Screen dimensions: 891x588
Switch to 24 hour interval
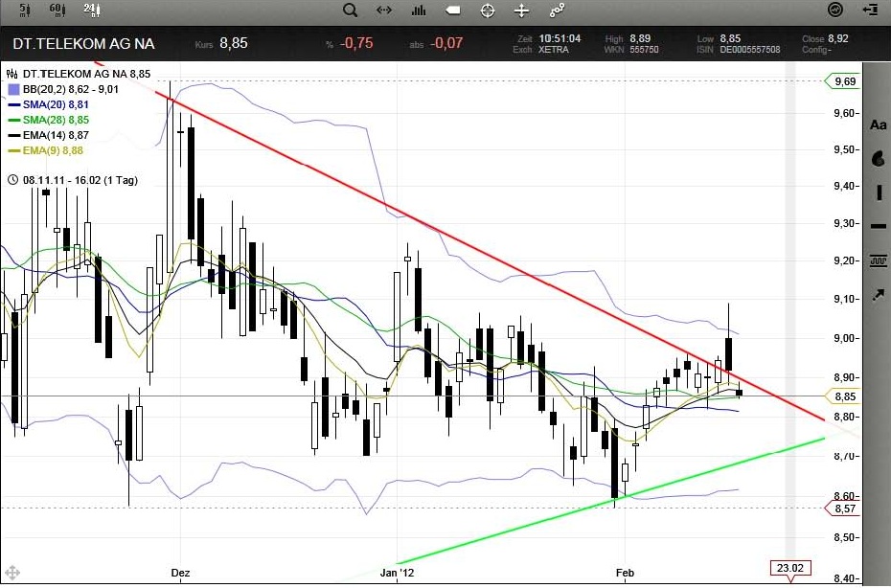point(90,11)
